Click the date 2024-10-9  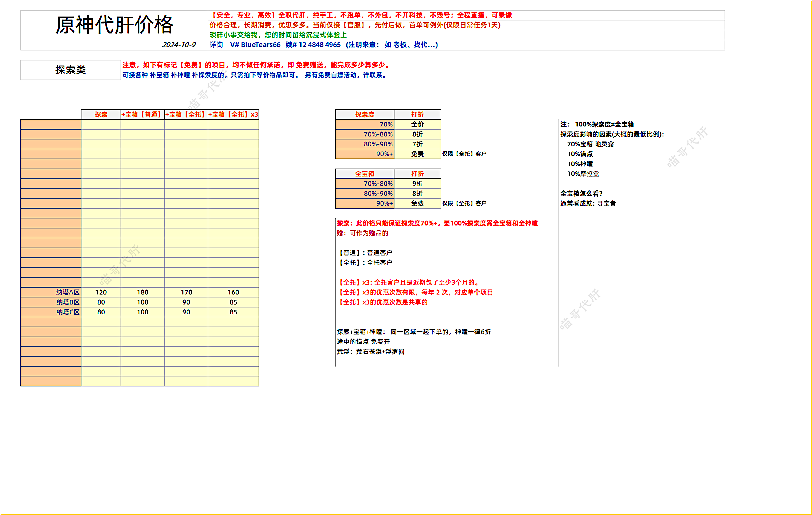point(179,45)
